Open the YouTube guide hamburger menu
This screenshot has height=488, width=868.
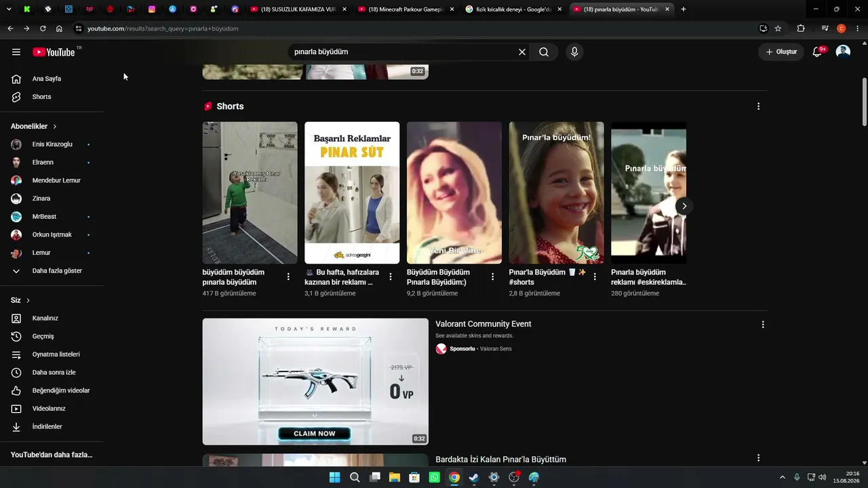(16, 52)
